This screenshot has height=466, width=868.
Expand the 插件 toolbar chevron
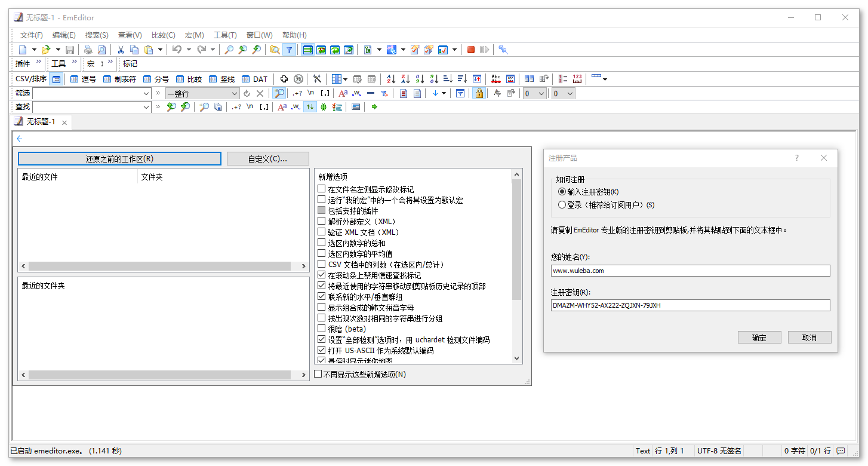pos(39,62)
